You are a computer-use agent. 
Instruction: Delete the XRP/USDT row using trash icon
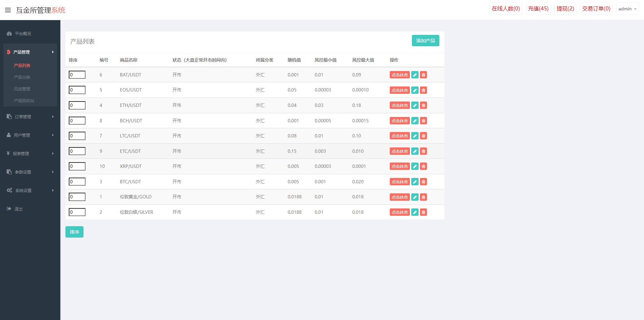pyautogui.click(x=423, y=167)
